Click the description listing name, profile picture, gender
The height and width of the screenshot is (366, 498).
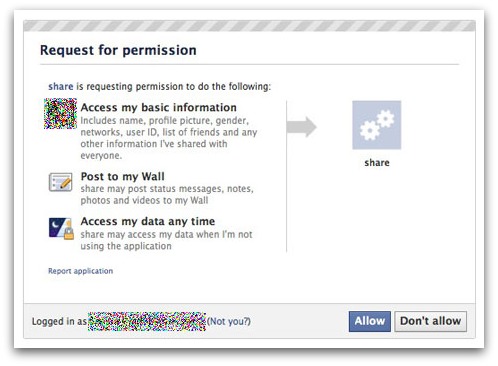(x=169, y=138)
